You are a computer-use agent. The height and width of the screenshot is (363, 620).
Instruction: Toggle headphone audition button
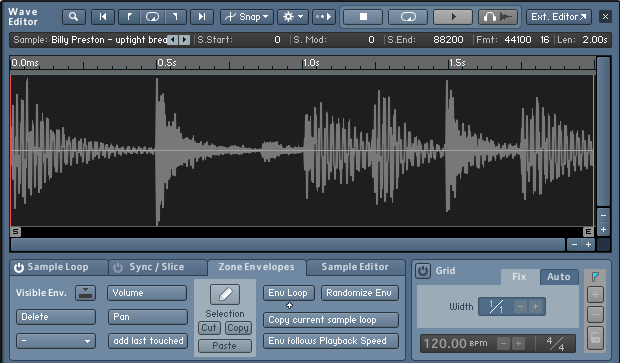pyautogui.click(x=498, y=17)
